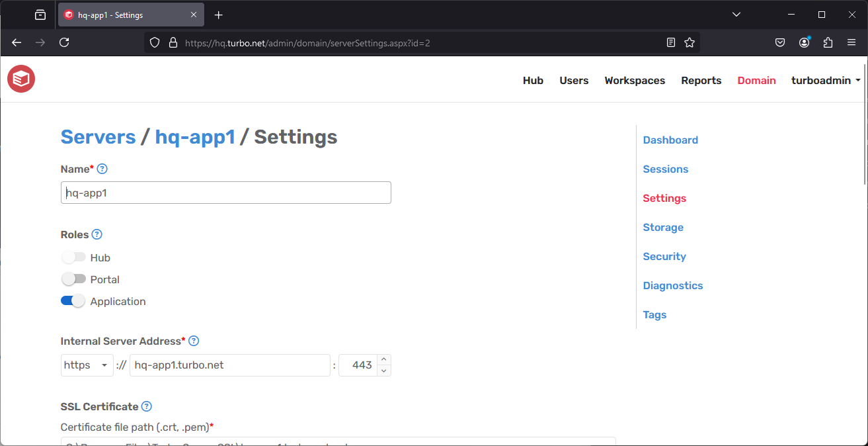Open the SSL Certificate help icon
The width and height of the screenshot is (868, 446).
(146, 406)
